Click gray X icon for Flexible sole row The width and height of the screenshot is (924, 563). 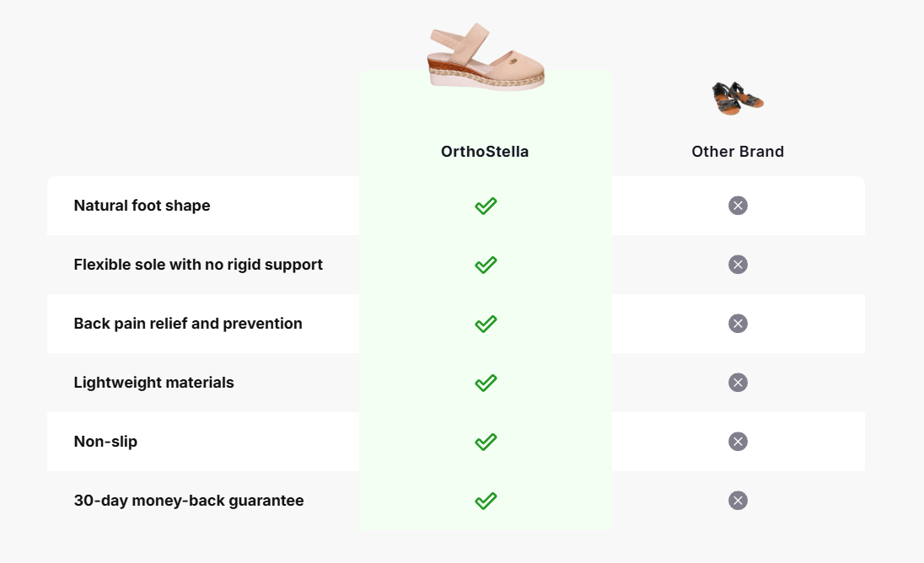(738, 265)
